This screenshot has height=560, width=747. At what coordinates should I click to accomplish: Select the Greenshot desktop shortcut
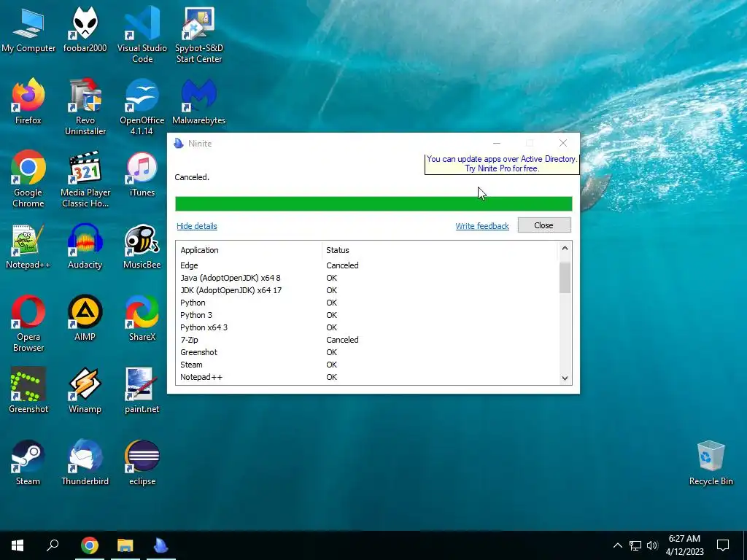28,391
